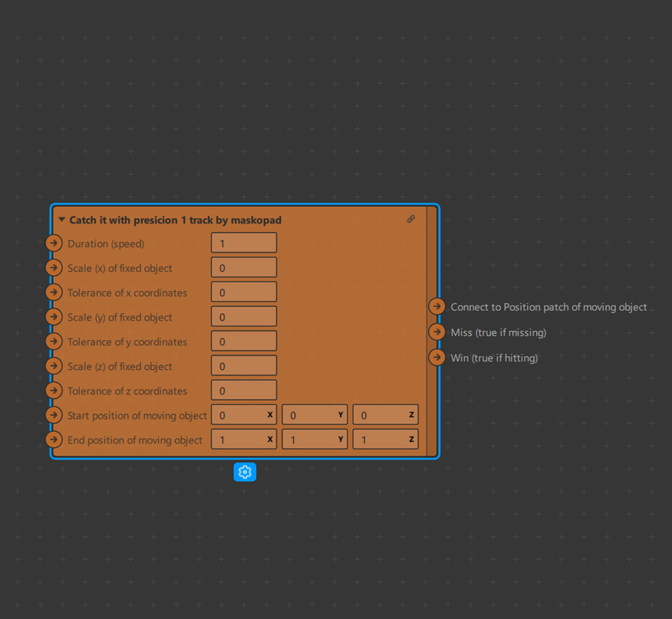The height and width of the screenshot is (619, 672).
Task: Edit End position Z field
Action: pyautogui.click(x=386, y=439)
